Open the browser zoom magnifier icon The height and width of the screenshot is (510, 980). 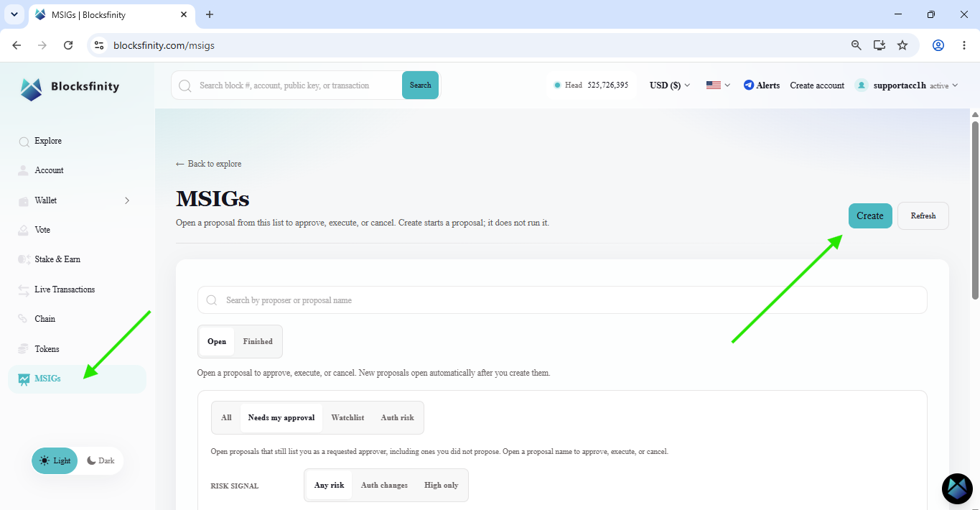click(856, 45)
